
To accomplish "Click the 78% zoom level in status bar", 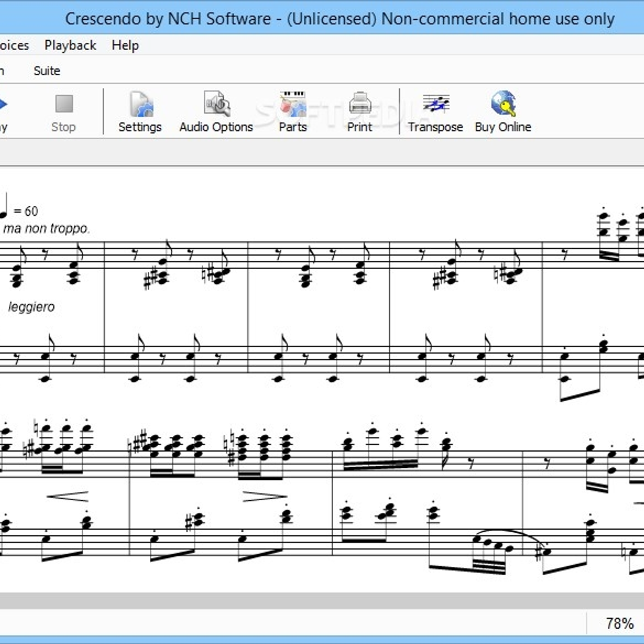I will click(619, 623).
